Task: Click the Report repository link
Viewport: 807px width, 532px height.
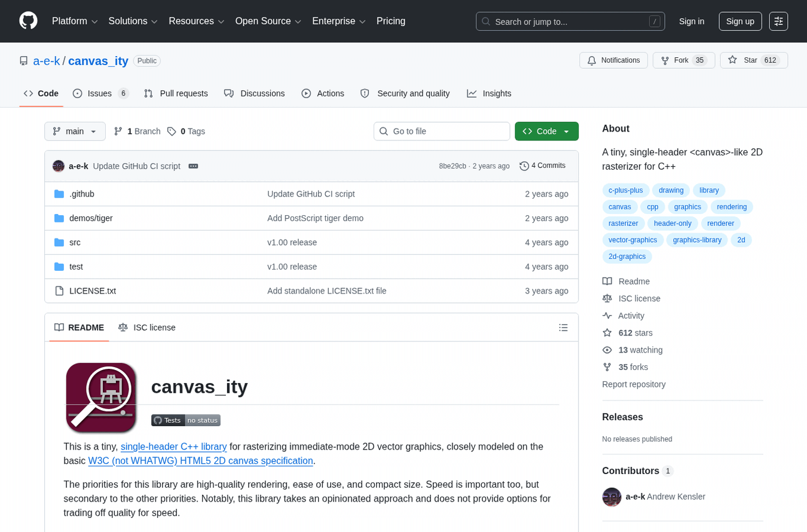Action: 634,384
